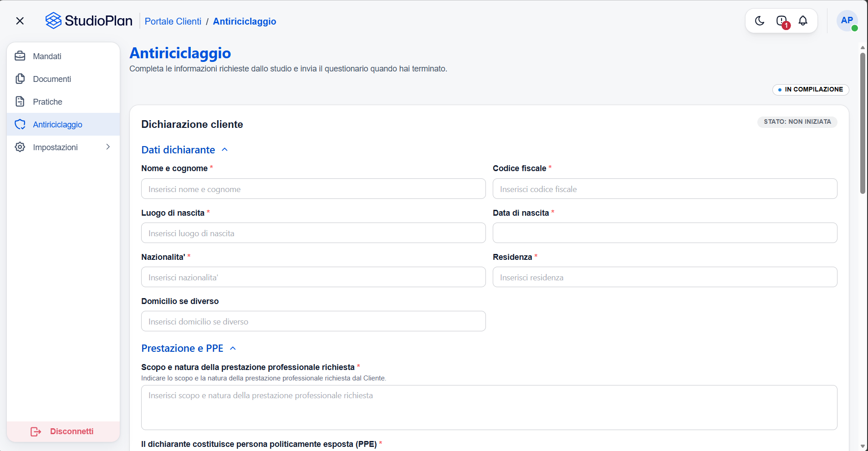Image resolution: width=868 pixels, height=451 pixels.
Task: Click the vertical page scrollbar thumb
Action: (863, 123)
